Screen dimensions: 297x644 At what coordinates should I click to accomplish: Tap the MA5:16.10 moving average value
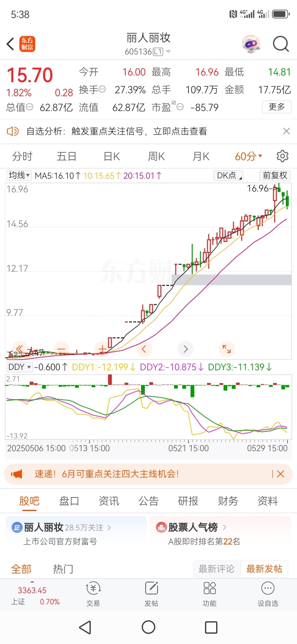58,175
